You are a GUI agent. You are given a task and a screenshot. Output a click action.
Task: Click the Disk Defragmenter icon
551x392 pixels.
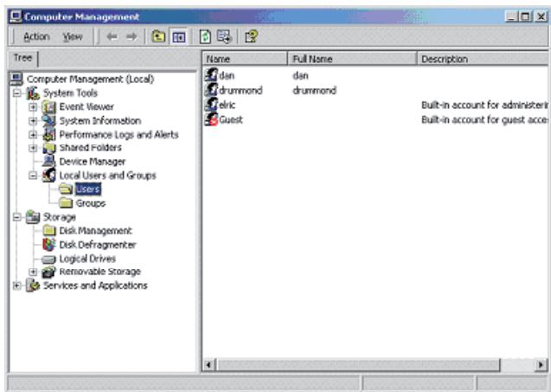[48, 245]
